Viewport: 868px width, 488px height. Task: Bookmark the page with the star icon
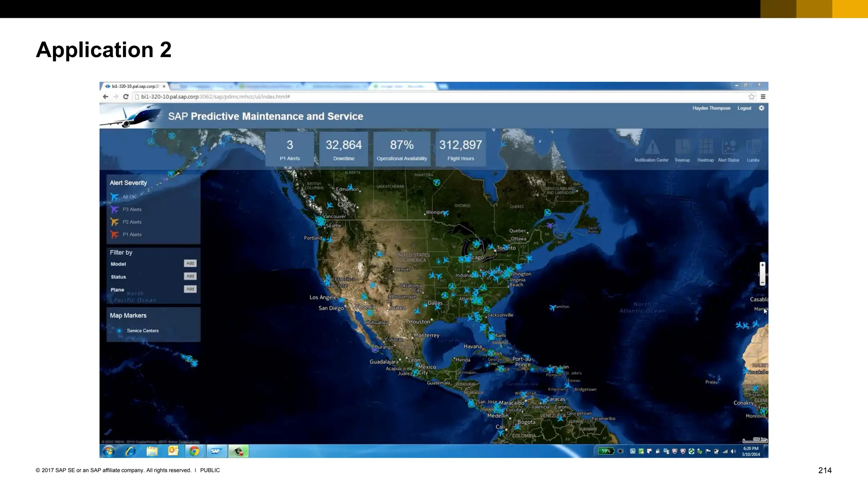[751, 97]
